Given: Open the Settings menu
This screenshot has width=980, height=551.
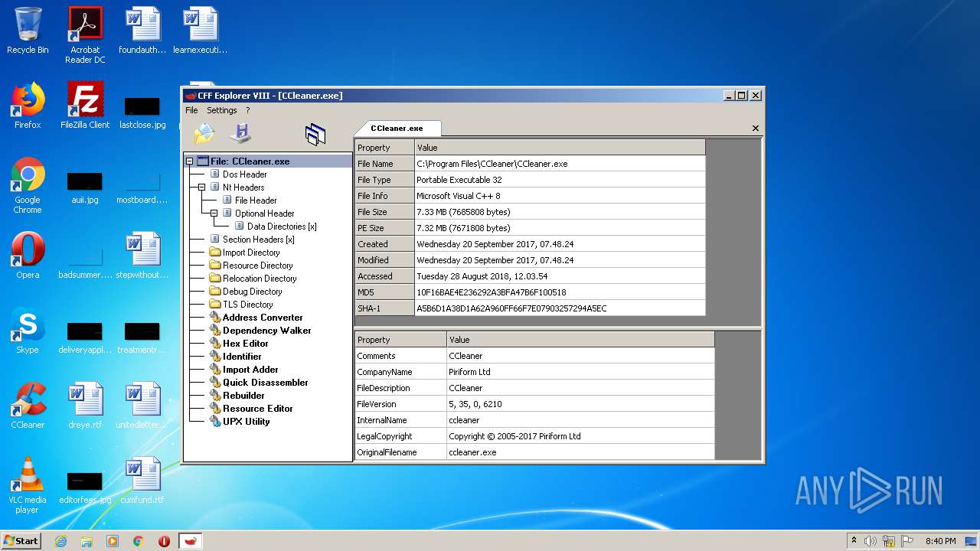Looking at the screenshot, I should point(221,110).
